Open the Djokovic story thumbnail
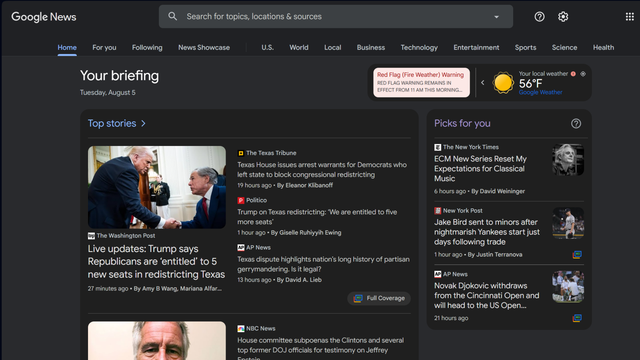 [568, 287]
